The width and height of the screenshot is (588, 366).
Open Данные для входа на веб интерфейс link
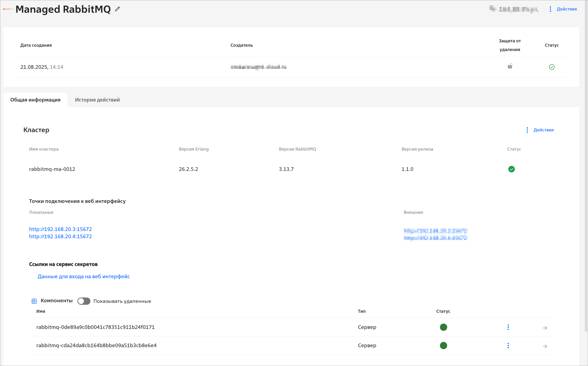(x=84, y=276)
